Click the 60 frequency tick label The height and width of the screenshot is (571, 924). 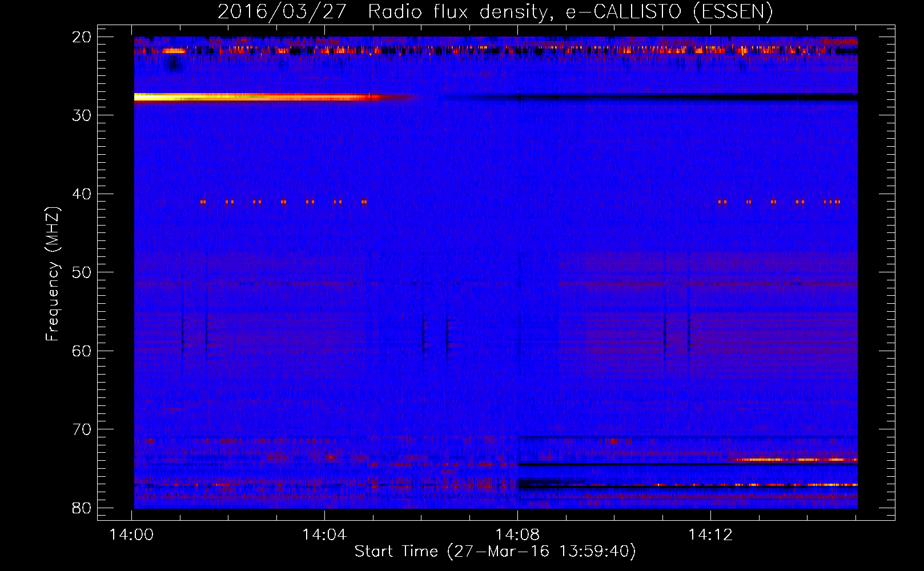point(82,351)
